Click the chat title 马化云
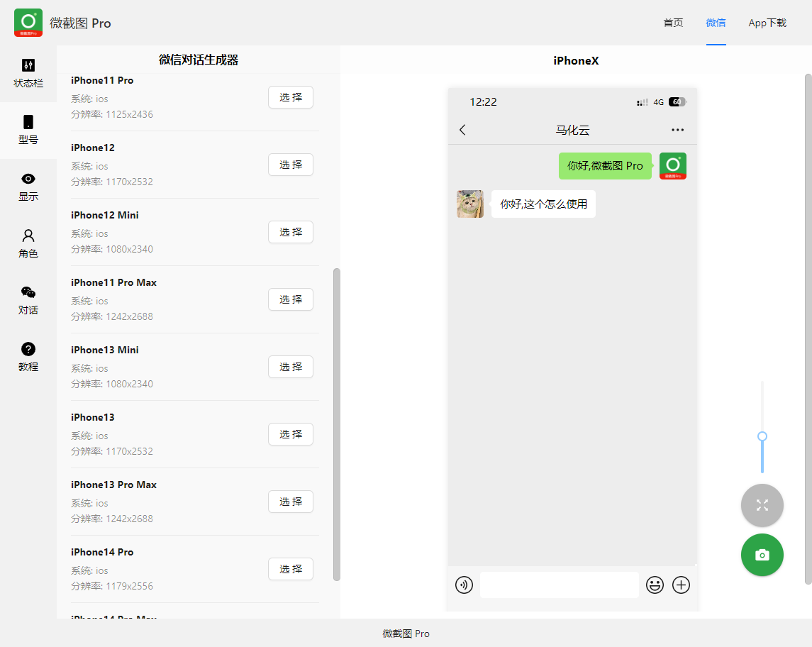Screen dimensions: 812x647 tap(573, 130)
